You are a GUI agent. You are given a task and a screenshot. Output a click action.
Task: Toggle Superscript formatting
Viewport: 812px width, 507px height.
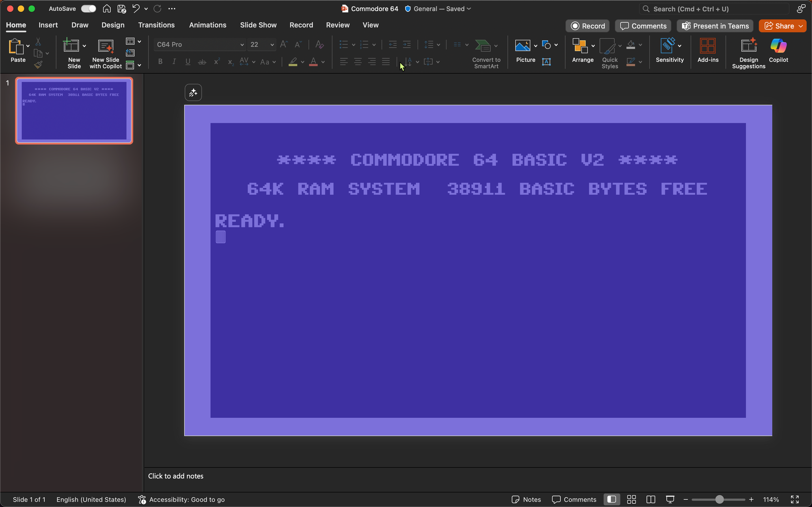pyautogui.click(x=216, y=61)
